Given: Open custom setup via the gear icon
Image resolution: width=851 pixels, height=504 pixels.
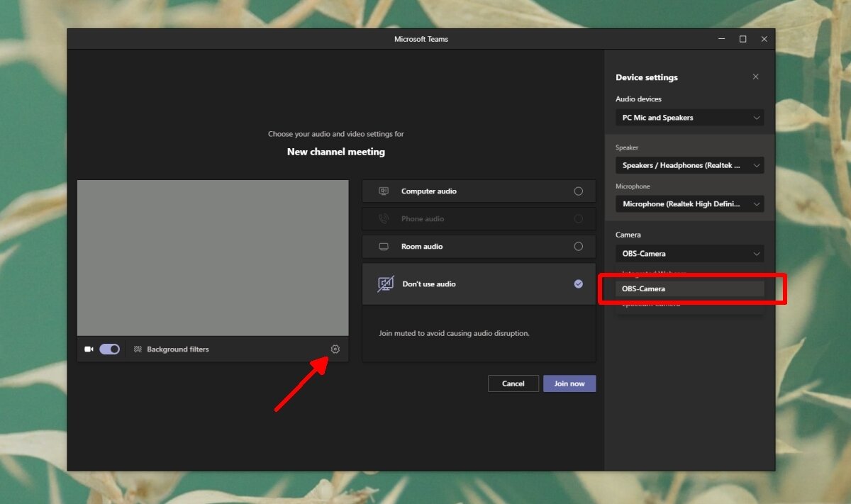Looking at the screenshot, I should pos(335,349).
